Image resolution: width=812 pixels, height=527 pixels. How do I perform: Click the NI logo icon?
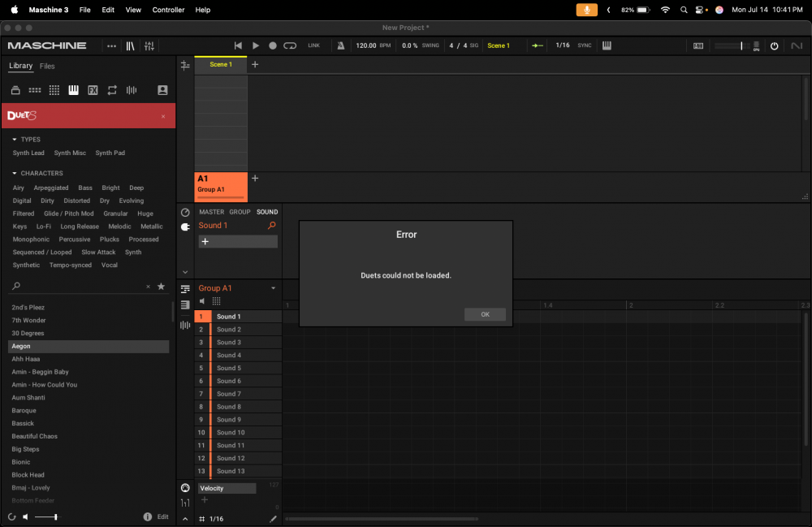click(x=797, y=46)
